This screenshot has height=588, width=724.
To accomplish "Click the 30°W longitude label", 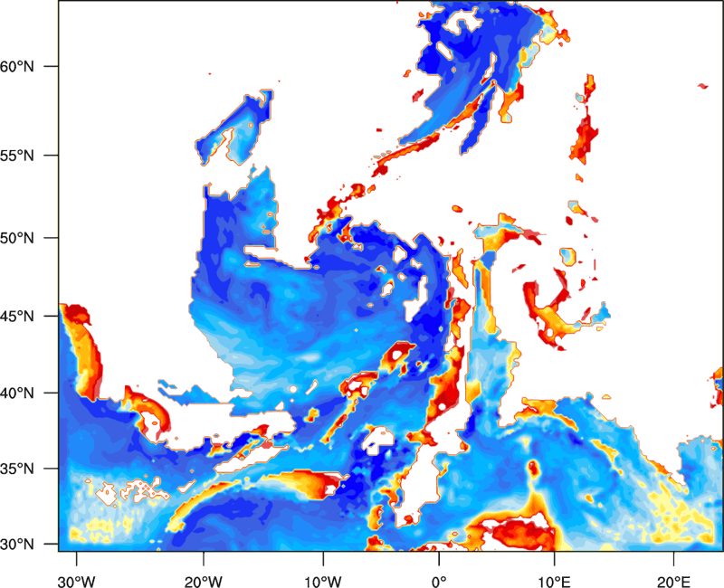I will click(77, 582).
